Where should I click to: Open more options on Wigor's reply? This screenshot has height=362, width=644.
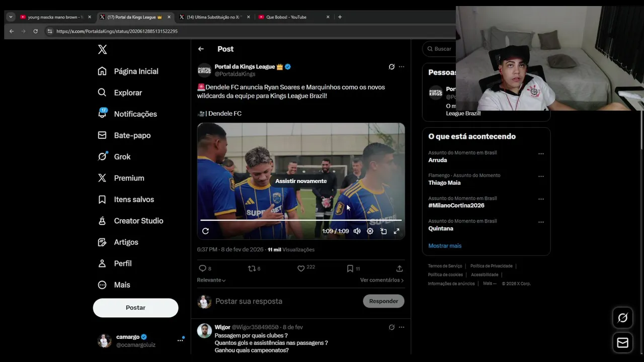coord(401,327)
